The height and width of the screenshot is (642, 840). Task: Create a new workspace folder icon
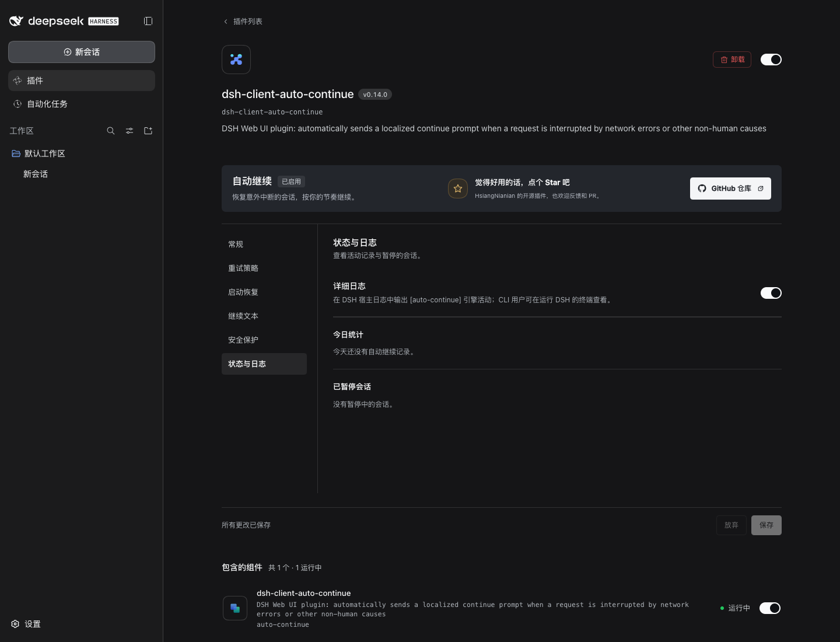click(148, 131)
